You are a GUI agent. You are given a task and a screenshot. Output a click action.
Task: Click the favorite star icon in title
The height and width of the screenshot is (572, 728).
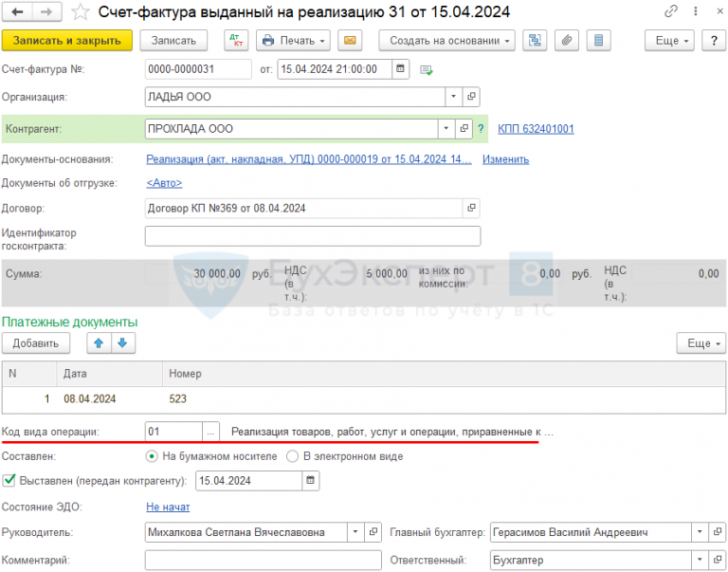click(82, 12)
